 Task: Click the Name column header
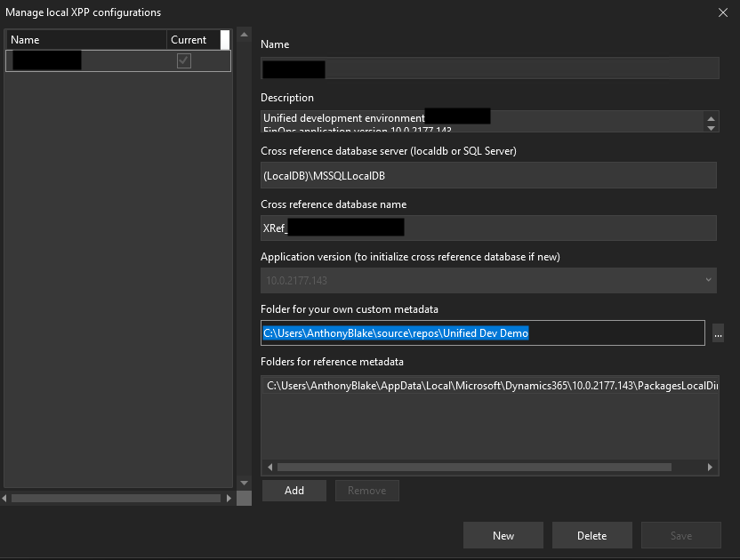[x=86, y=40]
